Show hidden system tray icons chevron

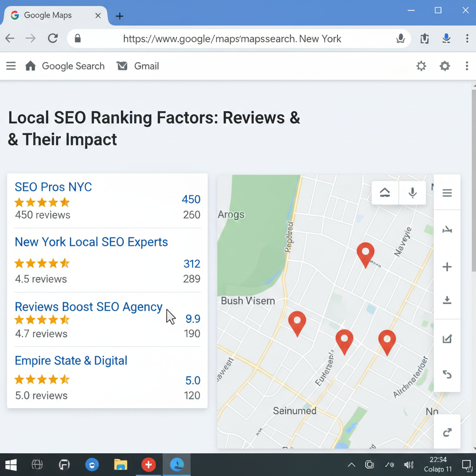(x=351, y=464)
